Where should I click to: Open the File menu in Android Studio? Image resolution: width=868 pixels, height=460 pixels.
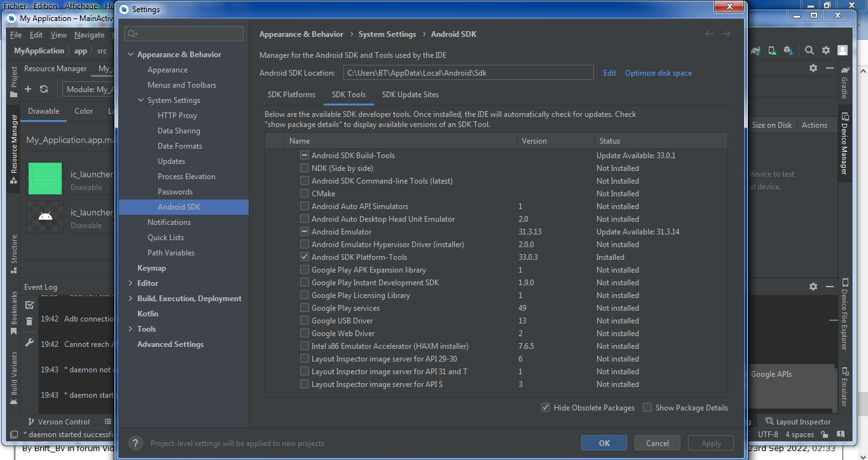16,35
